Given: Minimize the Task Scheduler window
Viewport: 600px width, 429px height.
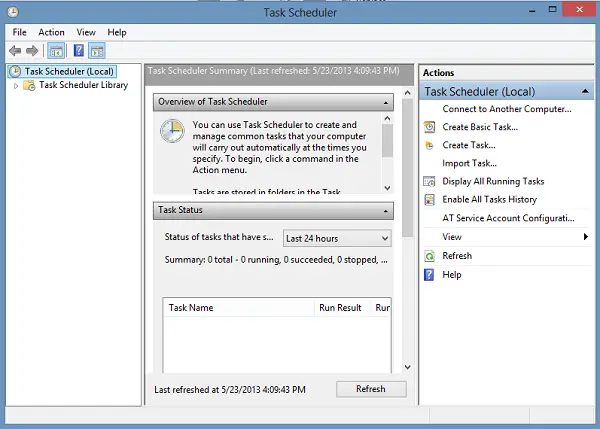Looking at the screenshot, I should click(532, 11).
